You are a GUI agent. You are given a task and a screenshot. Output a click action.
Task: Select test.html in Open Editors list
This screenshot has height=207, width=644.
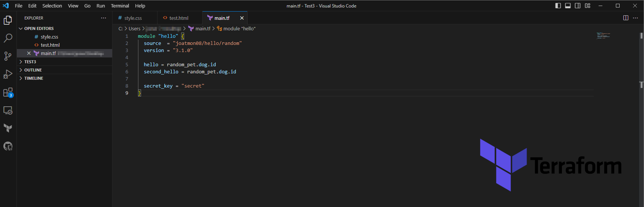[x=50, y=45]
